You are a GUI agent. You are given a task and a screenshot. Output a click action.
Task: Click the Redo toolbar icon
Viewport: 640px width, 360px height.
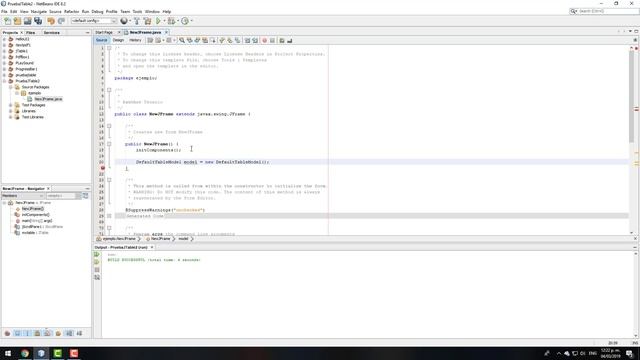61,21
